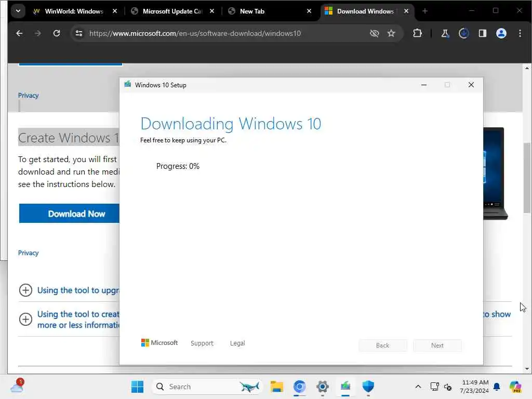Open the Legal link in Setup
The height and width of the screenshot is (399, 532).
[x=237, y=343]
